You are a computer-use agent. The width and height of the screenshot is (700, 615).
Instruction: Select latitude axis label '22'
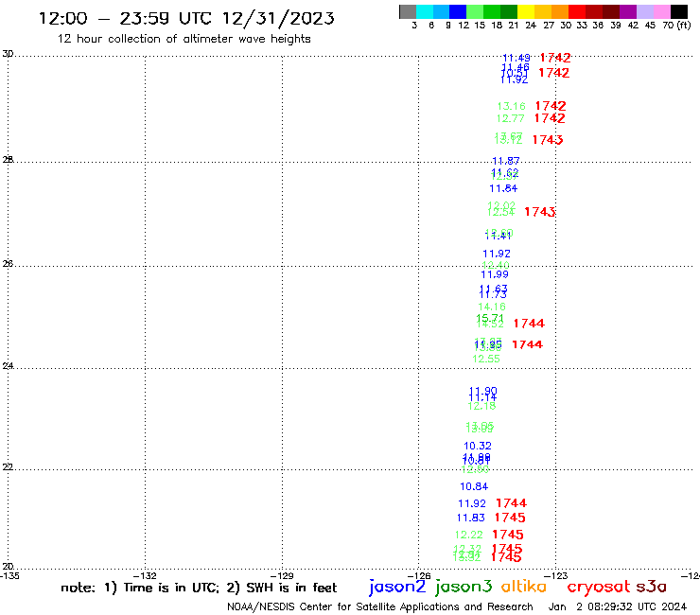(x=8, y=467)
